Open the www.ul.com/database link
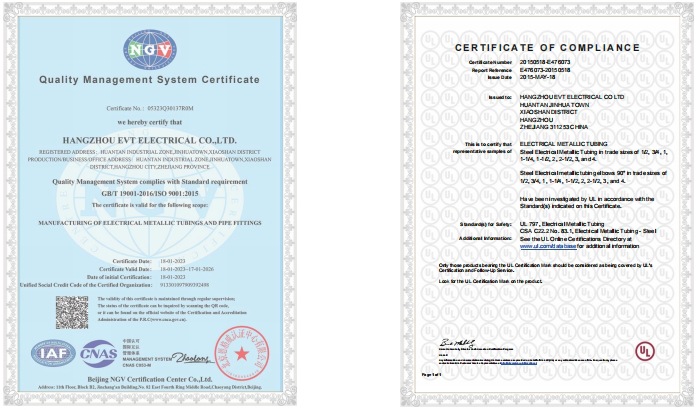 click(x=548, y=246)
